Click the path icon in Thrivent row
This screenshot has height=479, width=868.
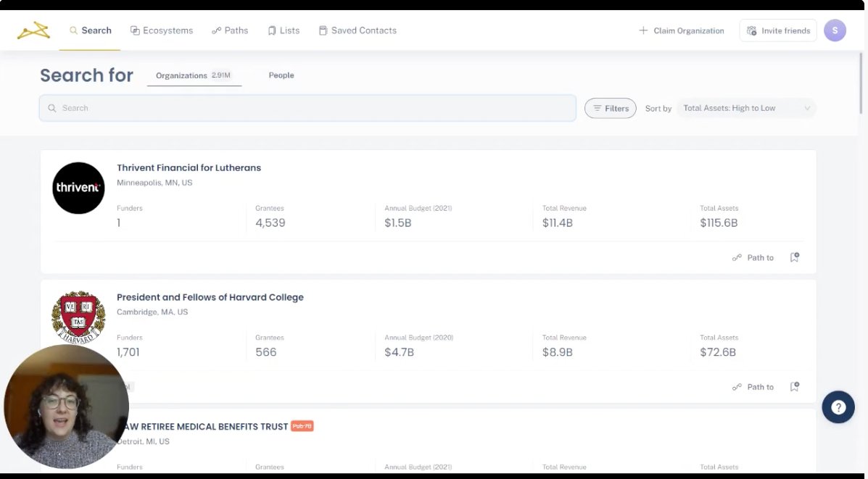point(737,258)
